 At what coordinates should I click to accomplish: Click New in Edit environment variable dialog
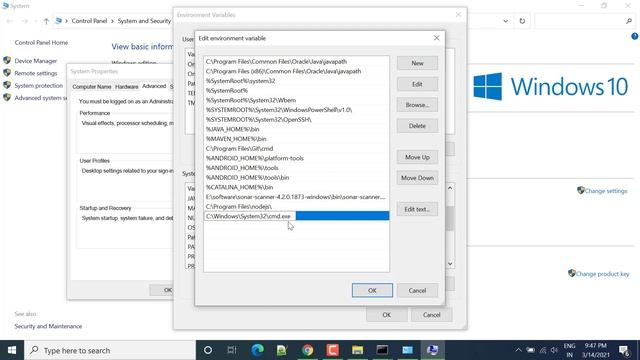coord(417,63)
